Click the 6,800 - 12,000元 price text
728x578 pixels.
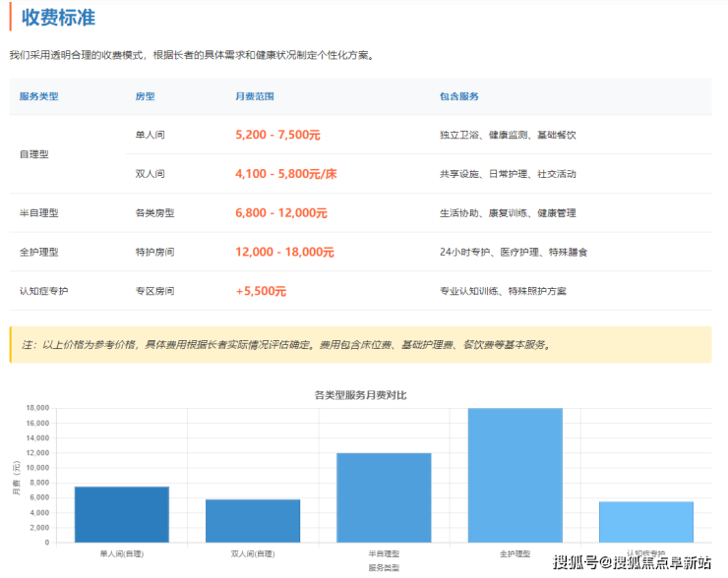click(x=281, y=212)
